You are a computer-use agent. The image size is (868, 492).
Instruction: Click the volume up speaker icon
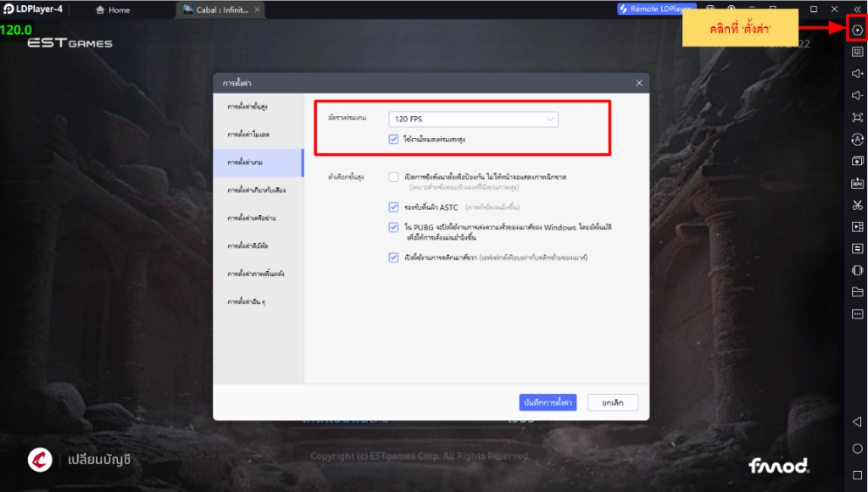(x=857, y=74)
